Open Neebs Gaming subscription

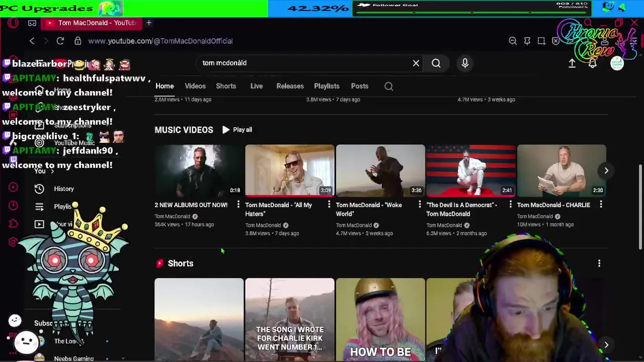click(x=73, y=358)
